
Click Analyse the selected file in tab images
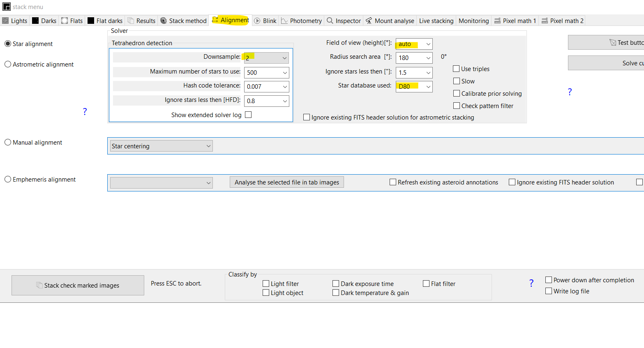(287, 182)
